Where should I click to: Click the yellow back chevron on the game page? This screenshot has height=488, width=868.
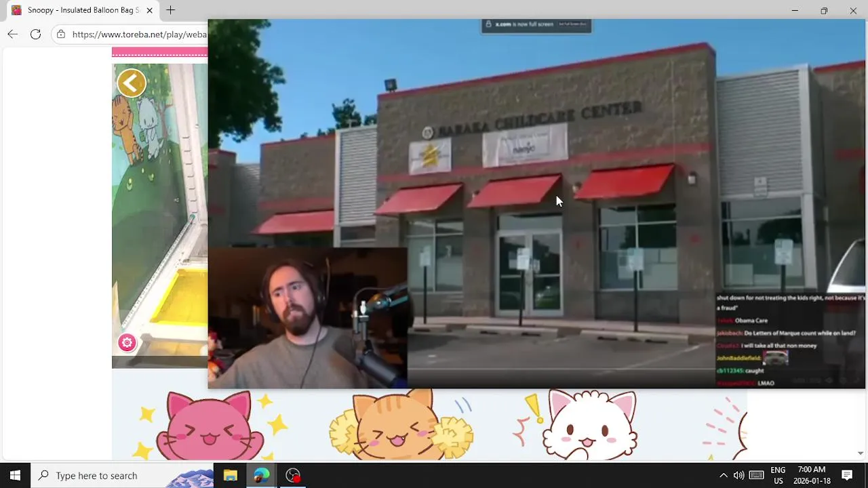[x=132, y=83]
